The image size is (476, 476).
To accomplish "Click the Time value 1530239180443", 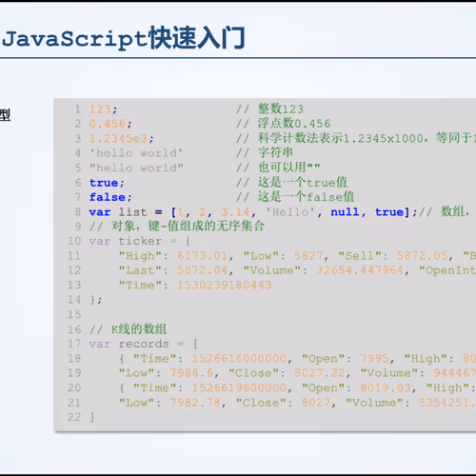I will (225, 285).
